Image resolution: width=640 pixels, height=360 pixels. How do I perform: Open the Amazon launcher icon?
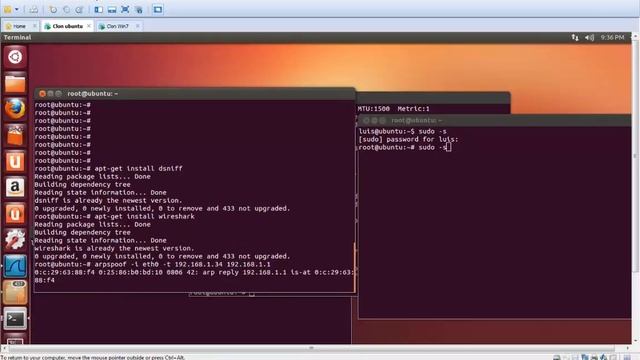(15, 188)
